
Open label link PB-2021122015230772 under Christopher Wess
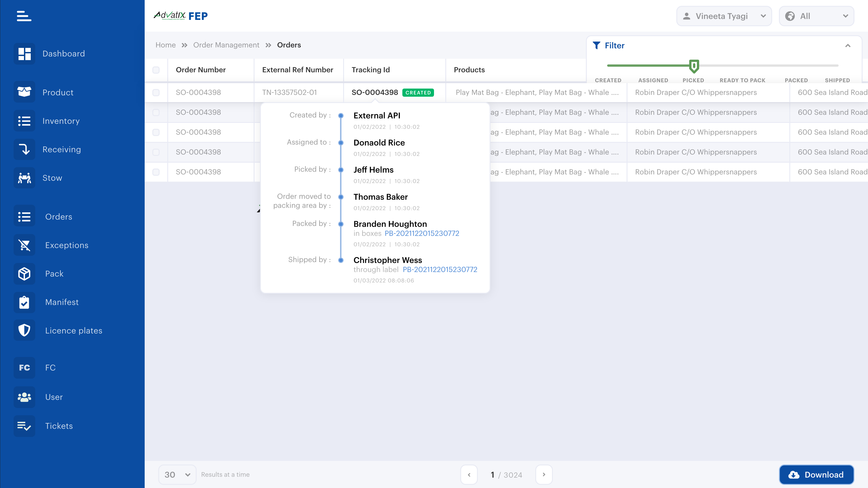(440, 270)
